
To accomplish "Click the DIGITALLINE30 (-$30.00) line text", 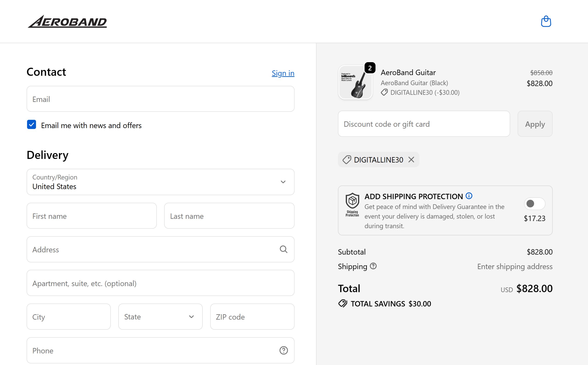I will coord(425,93).
